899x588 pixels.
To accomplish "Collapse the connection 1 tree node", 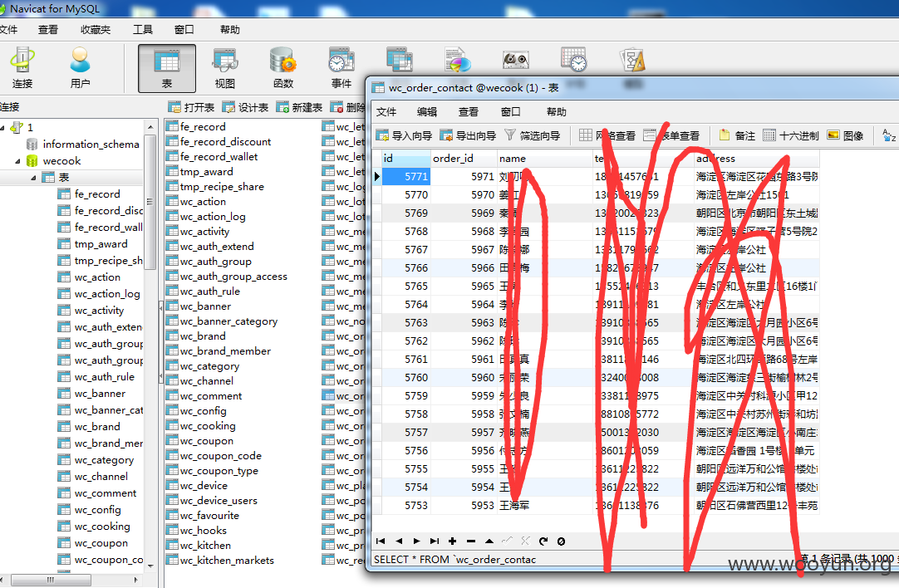I will [x=2, y=127].
